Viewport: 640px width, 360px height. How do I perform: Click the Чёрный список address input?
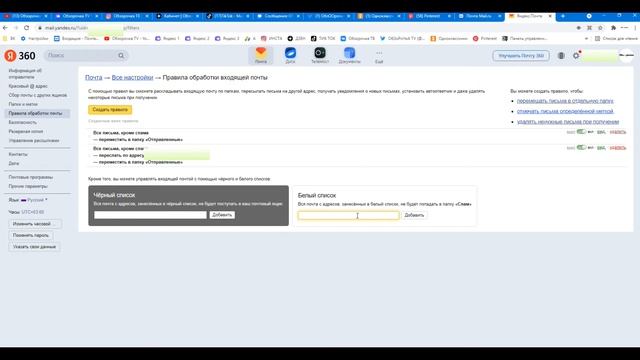150,215
